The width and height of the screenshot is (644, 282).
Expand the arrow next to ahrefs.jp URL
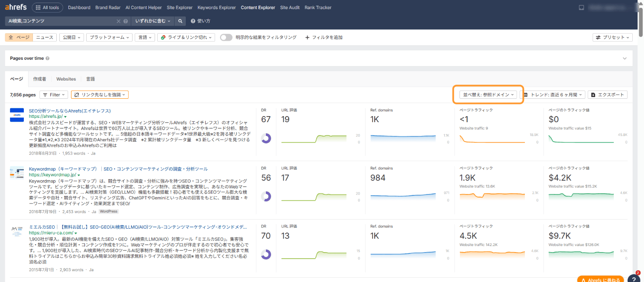click(66, 117)
